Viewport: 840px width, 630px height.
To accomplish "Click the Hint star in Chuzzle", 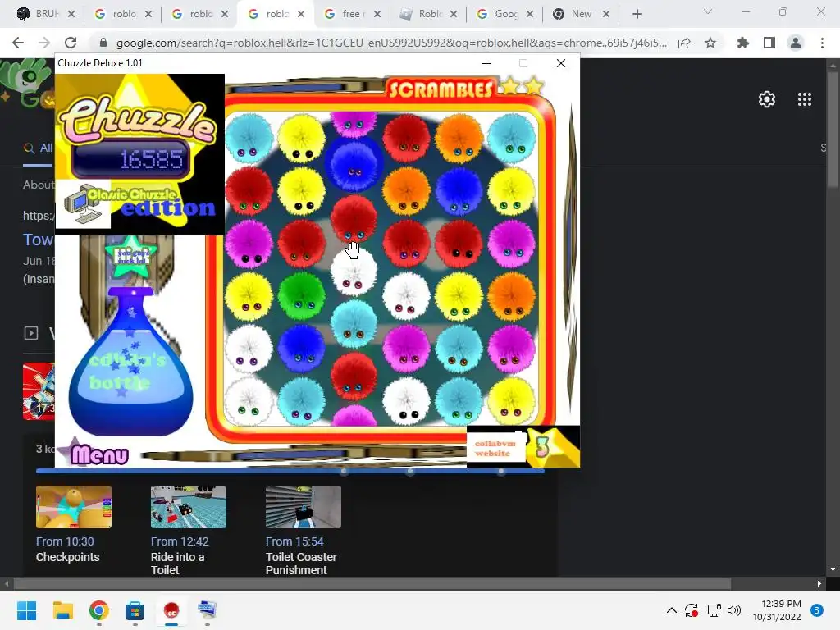I will tap(130, 256).
